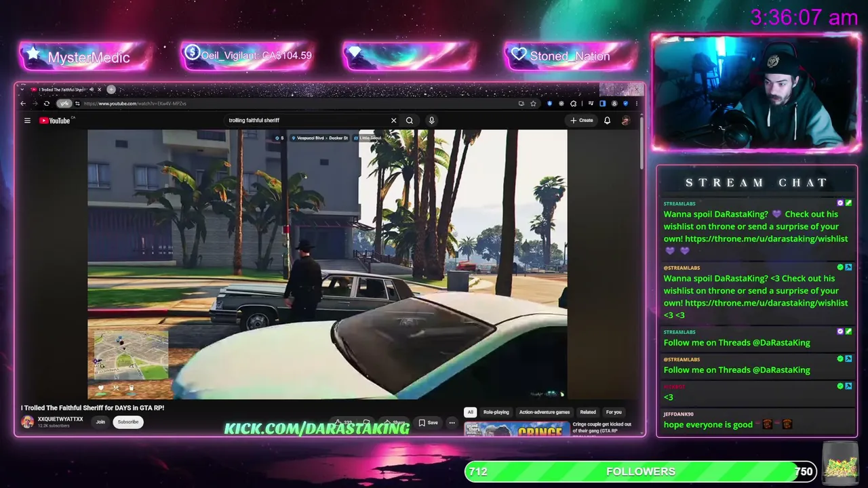Screen dimensions: 868x488
Task: Click the streamer webcam feed
Action: (x=757, y=93)
